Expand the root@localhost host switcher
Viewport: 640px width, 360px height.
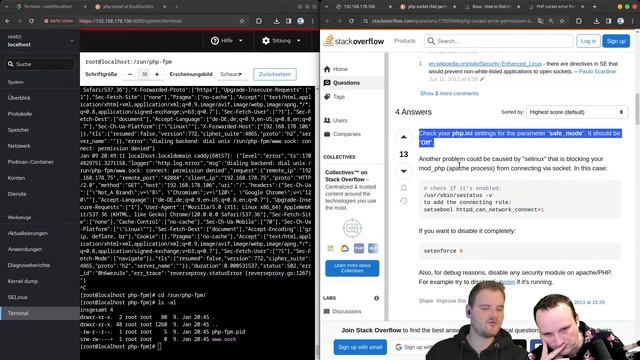pos(40,41)
